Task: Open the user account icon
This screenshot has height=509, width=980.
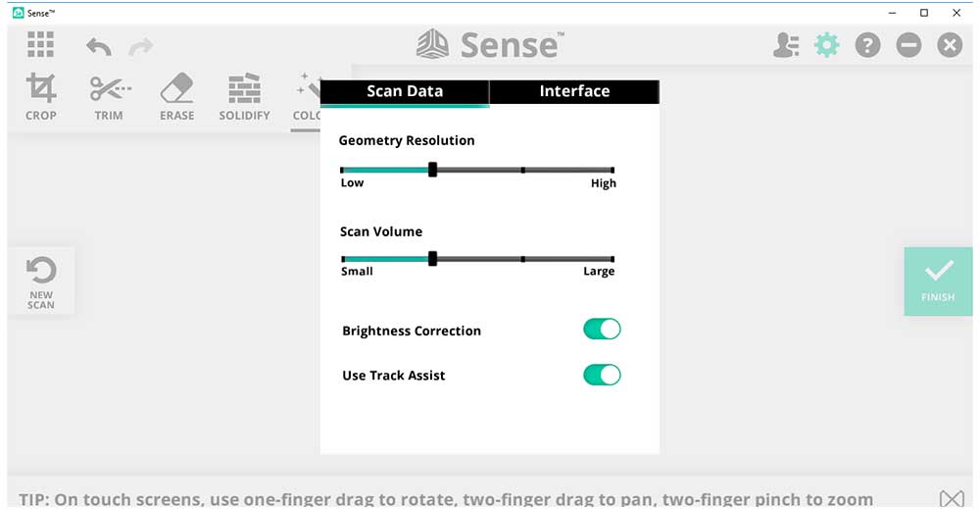Action: click(786, 45)
